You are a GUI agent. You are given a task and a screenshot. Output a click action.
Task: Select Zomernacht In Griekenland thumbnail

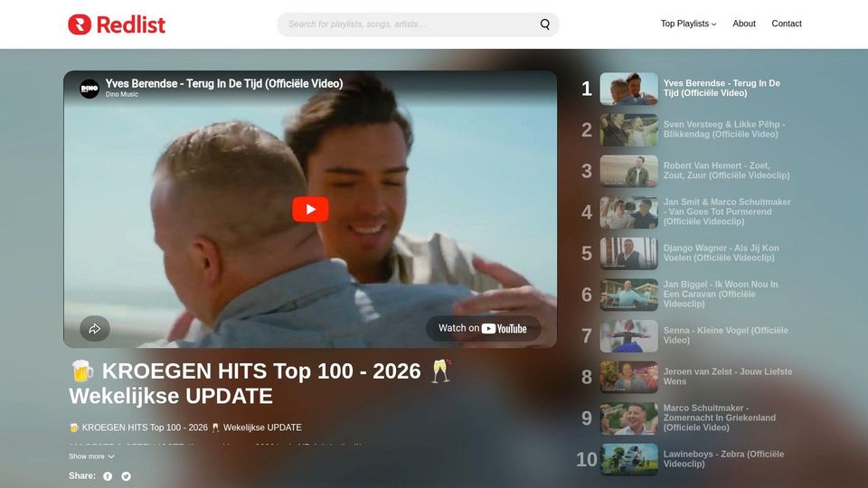pos(629,418)
